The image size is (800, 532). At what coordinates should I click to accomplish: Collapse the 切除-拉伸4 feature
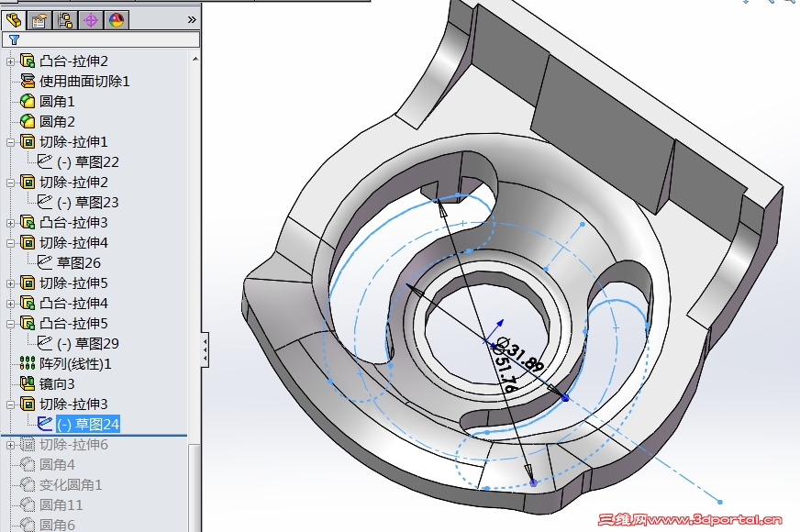[x=10, y=243]
